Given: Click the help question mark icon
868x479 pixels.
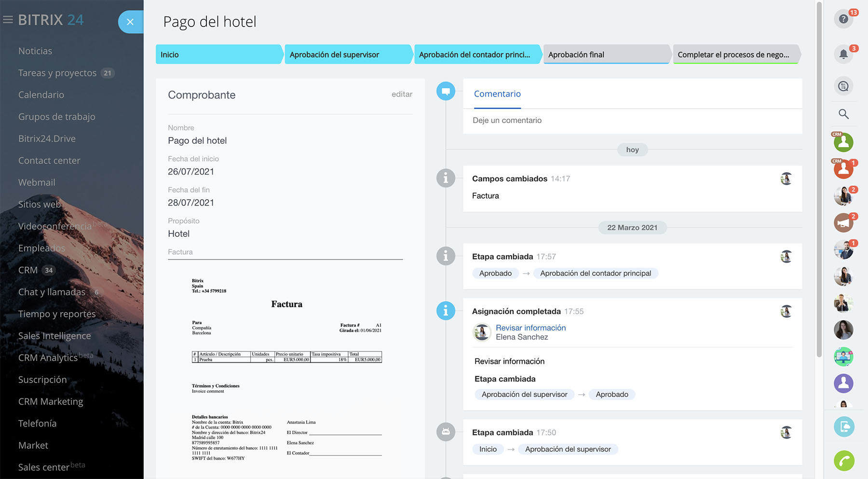Looking at the screenshot, I should [x=843, y=19].
